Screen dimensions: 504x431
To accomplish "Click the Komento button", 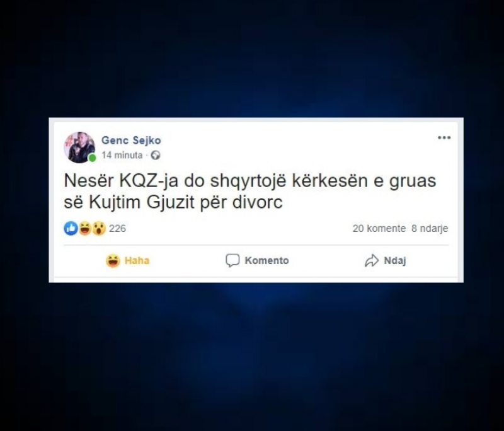I will coord(257,261).
